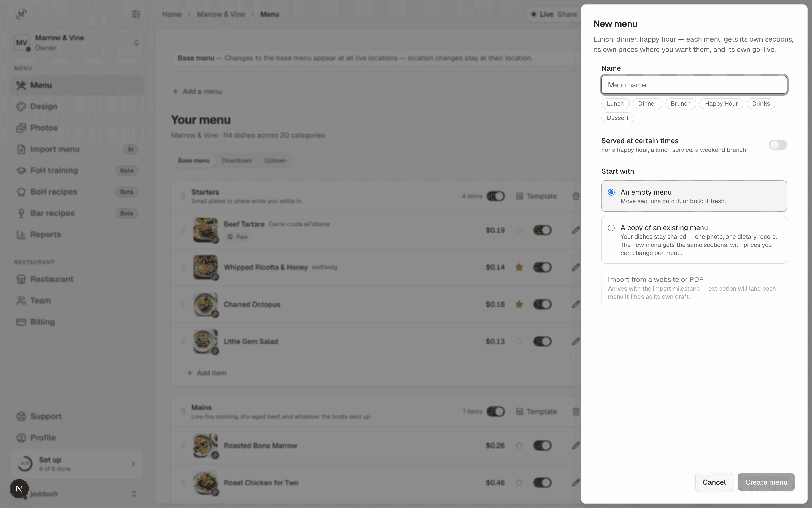Go to Import menu

click(x=77, y=149)
